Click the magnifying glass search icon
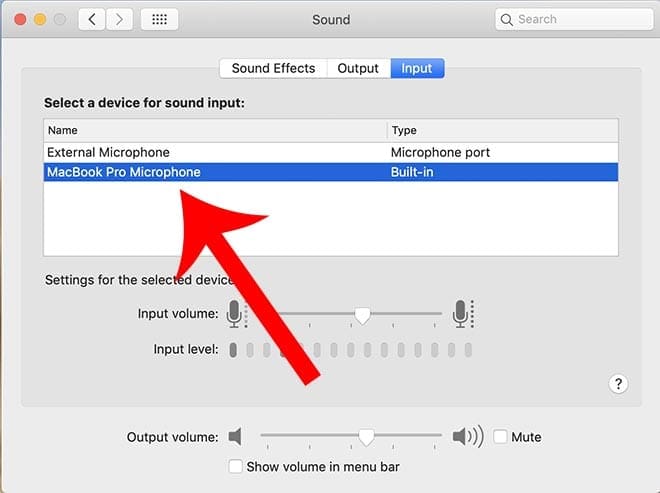The image size is (660, 493). [509, 19]
